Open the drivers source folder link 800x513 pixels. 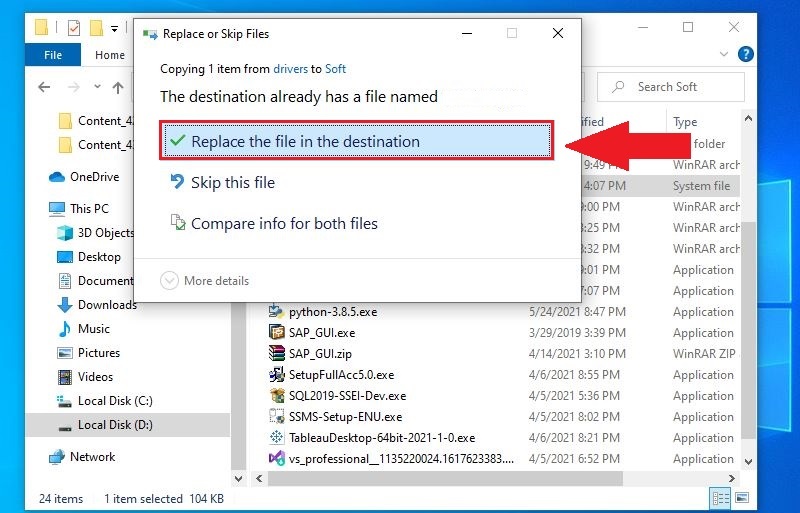(290, 69)
